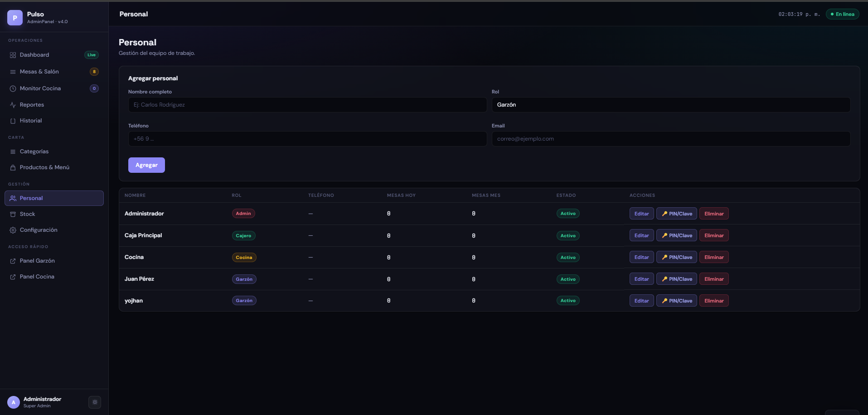868x415 pixels.
Task: Click the Reportes activity icon
Action: [x=13, y=105]
